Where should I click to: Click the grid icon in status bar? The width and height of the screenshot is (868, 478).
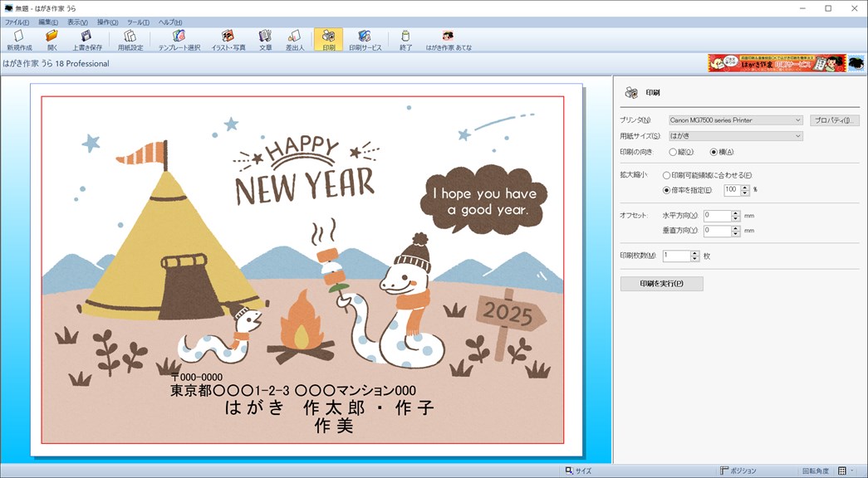pyautogui.click(x=842, y=471)
